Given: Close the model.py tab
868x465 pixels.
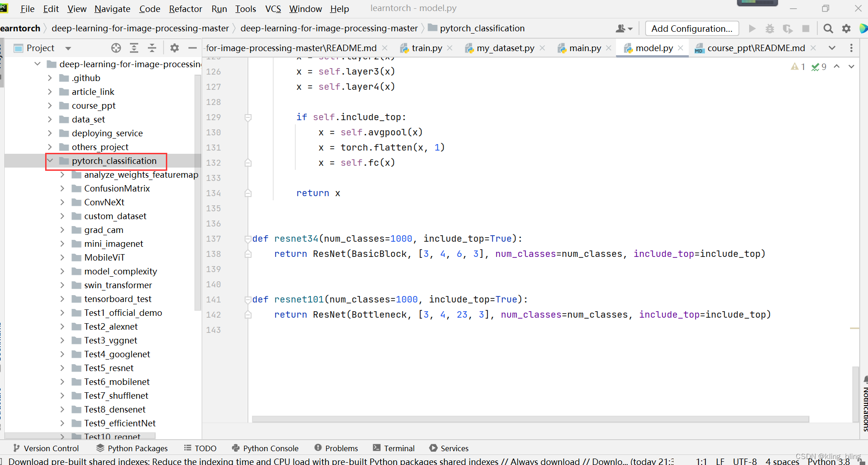Looking at the screenshot, I should pos(680,48).
